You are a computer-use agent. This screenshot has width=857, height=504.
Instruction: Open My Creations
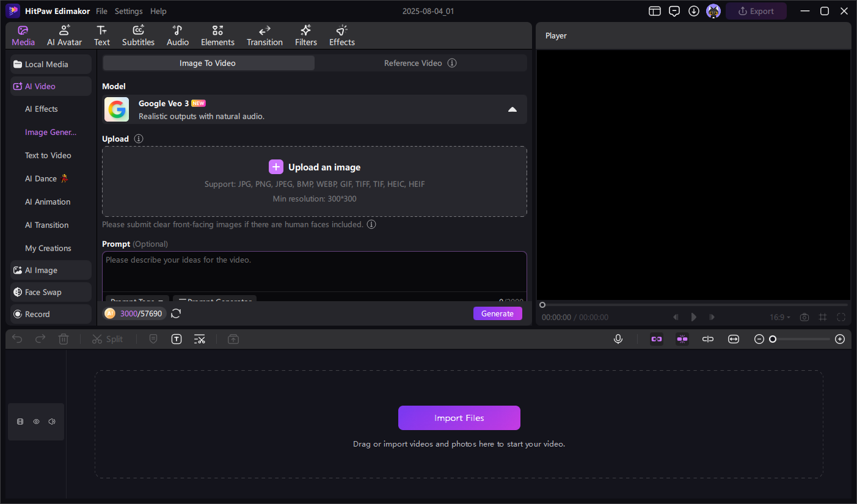[x=48, y=248]
